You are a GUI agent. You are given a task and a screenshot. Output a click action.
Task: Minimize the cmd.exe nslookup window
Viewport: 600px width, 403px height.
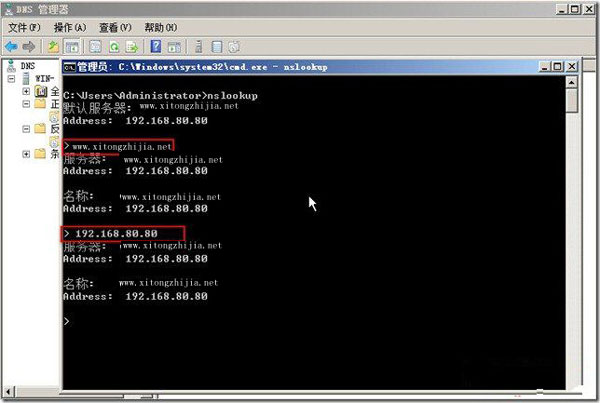(x=545, y=67)
